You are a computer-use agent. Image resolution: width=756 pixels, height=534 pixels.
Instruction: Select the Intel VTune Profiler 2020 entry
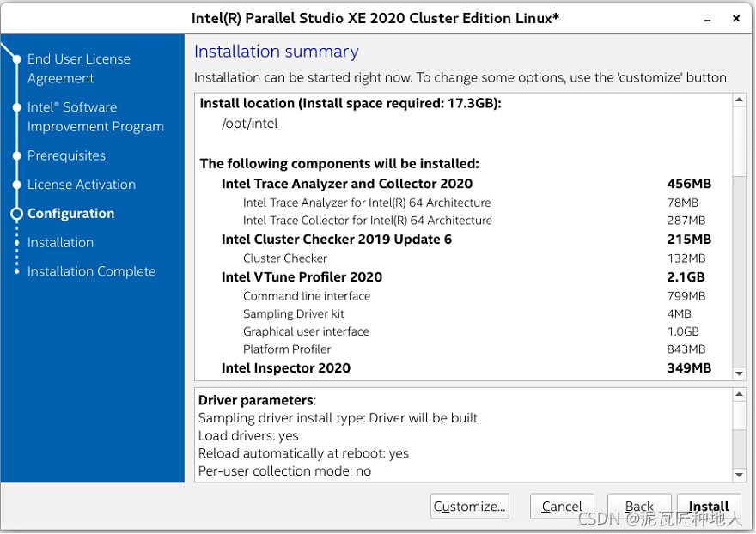(301, 276)
